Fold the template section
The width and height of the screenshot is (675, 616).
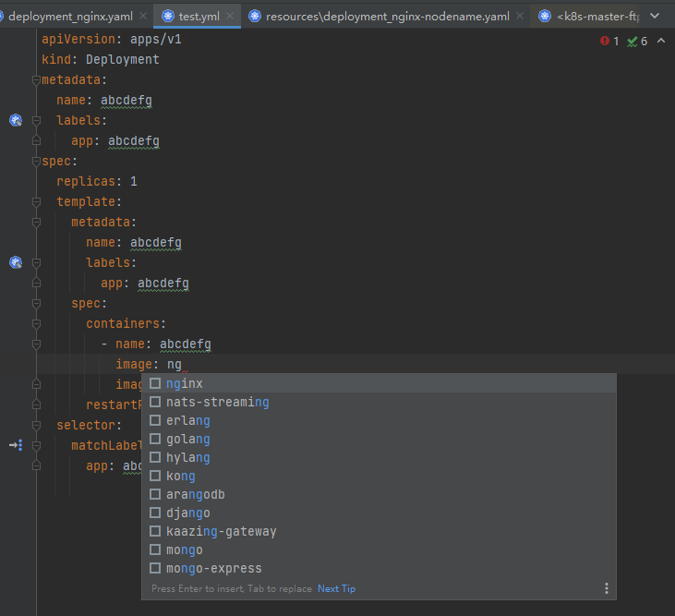pyautogui.click(x=37, y=202)
